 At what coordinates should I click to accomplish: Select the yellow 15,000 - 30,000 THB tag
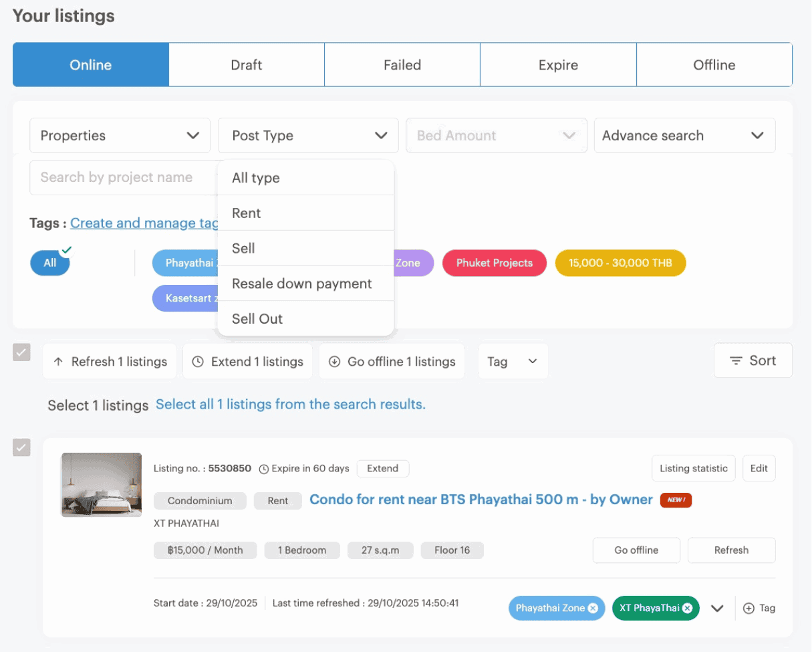coord(620,263)
